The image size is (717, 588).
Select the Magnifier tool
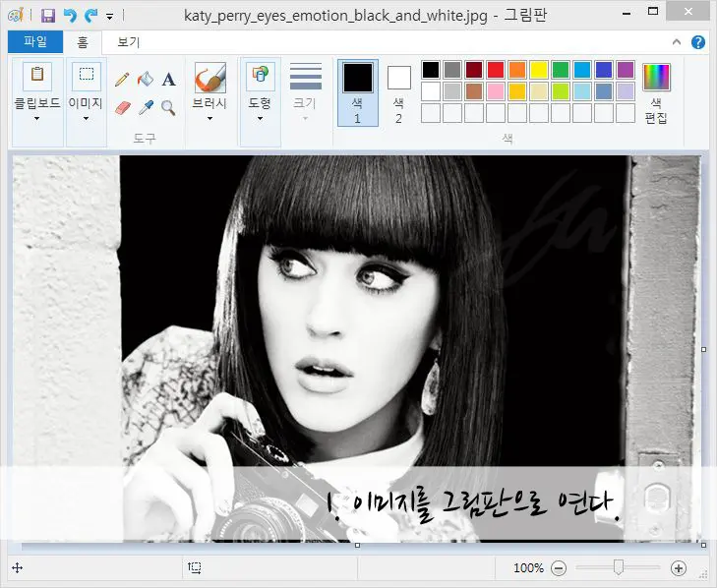point(168,107)
